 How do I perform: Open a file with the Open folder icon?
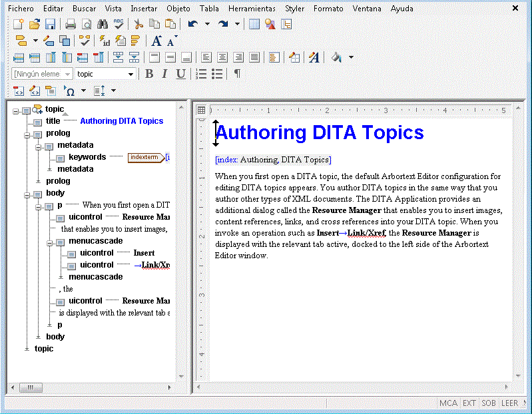pyautogui.click(x=34, y=25)
